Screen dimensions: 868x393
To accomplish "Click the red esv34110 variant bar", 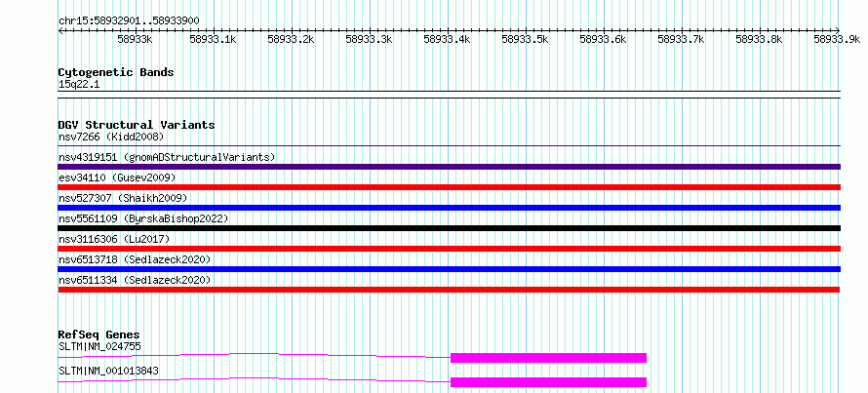I will pos(449,187).
